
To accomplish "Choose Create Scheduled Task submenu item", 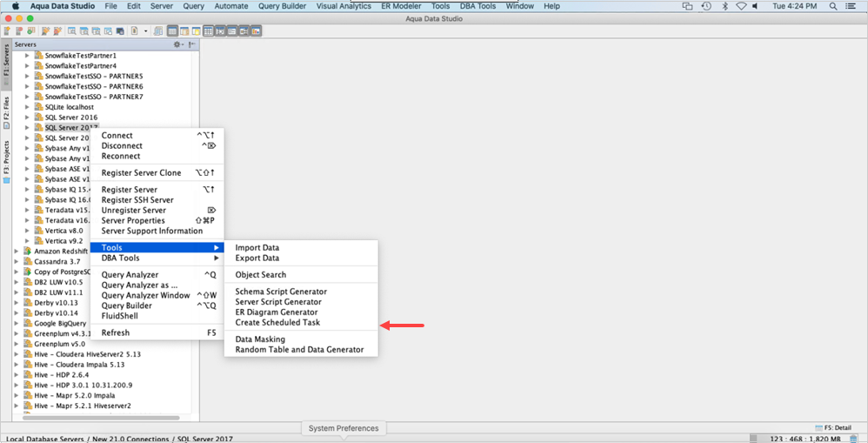I will 301,322.
